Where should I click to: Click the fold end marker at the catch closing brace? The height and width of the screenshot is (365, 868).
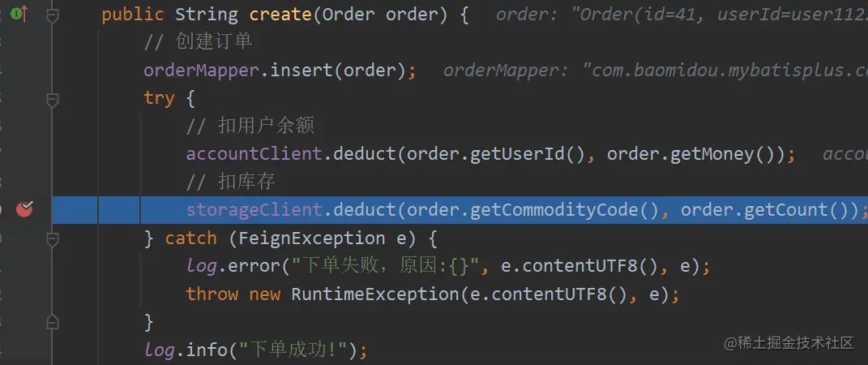click(53, 322)
